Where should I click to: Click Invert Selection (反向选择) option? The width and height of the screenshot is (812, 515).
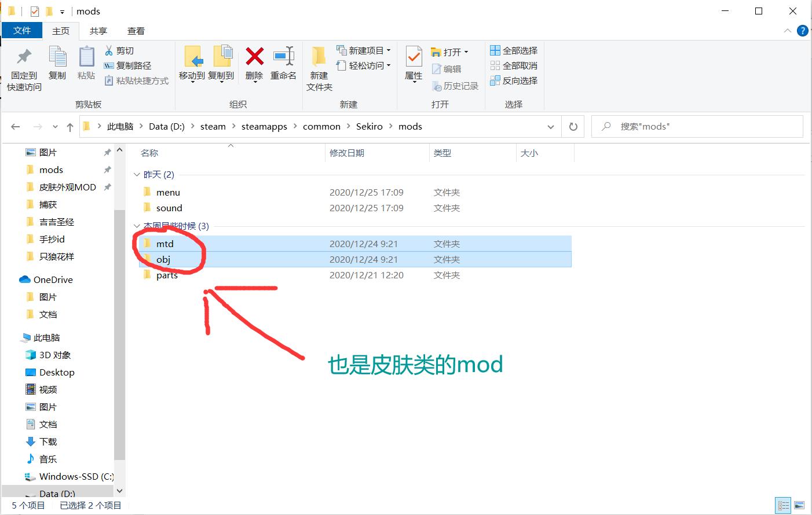(514, 80)
